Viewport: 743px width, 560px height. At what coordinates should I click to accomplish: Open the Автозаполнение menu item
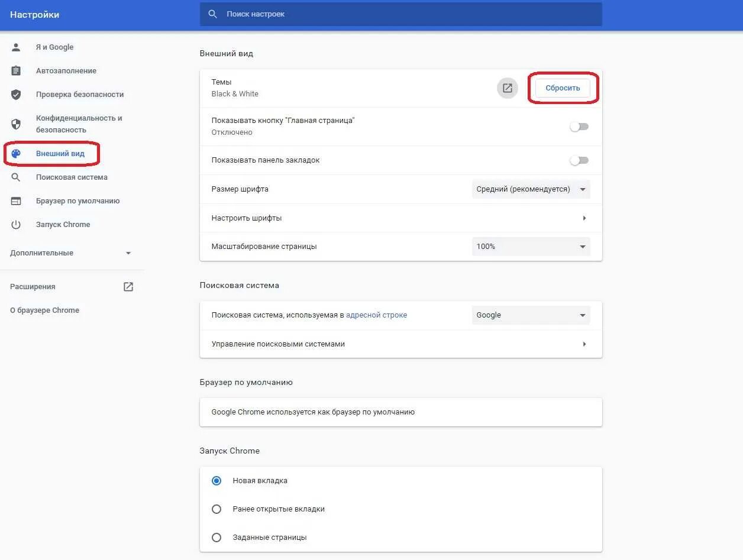66,71
